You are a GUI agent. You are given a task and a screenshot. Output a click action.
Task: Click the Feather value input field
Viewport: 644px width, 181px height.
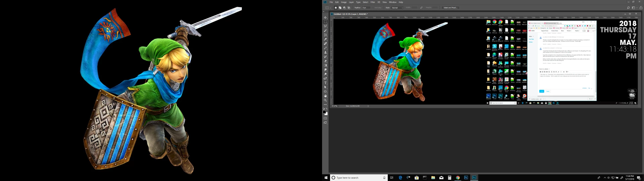tap(366, 8)
